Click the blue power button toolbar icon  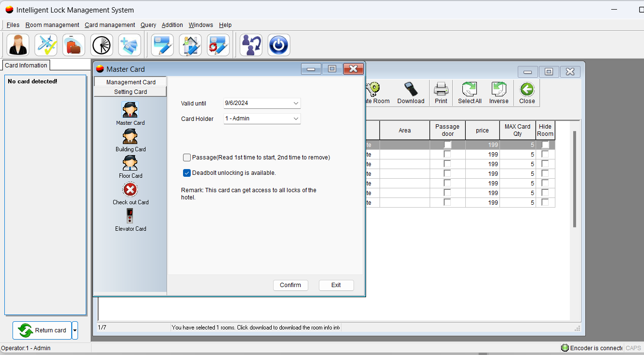pos(279,45)
